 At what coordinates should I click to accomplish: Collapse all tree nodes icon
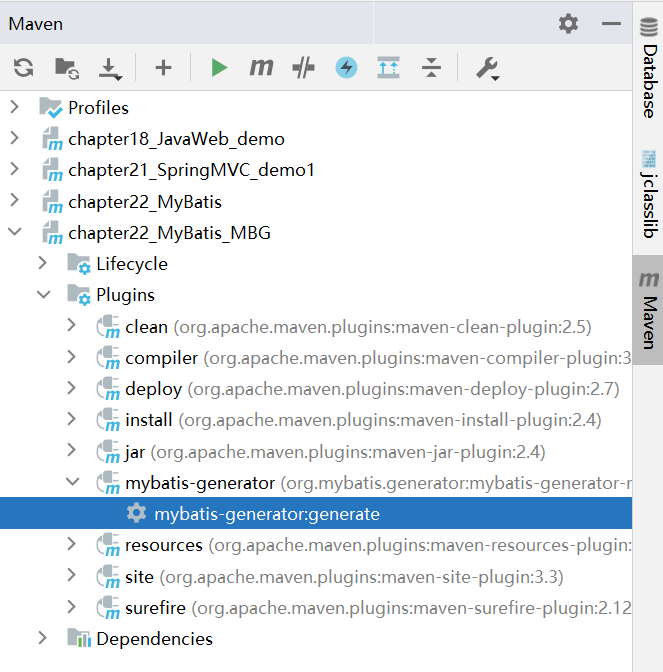coord(431,68)
